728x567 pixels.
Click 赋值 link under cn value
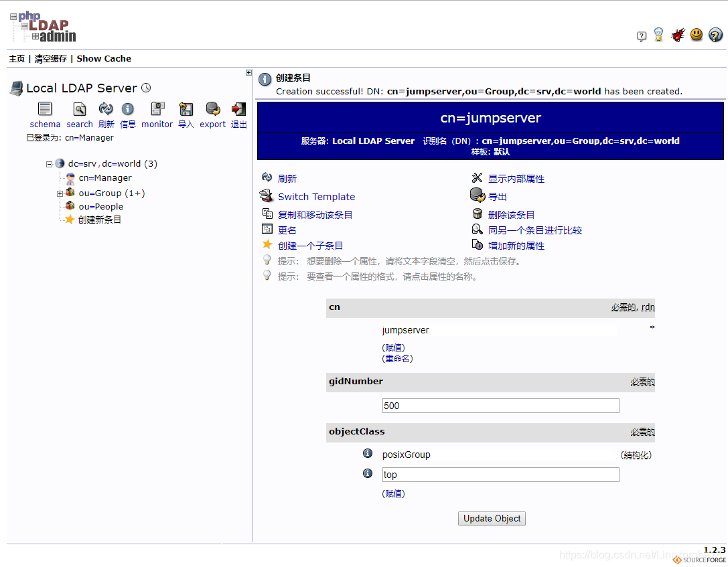(x=393, y=347)
